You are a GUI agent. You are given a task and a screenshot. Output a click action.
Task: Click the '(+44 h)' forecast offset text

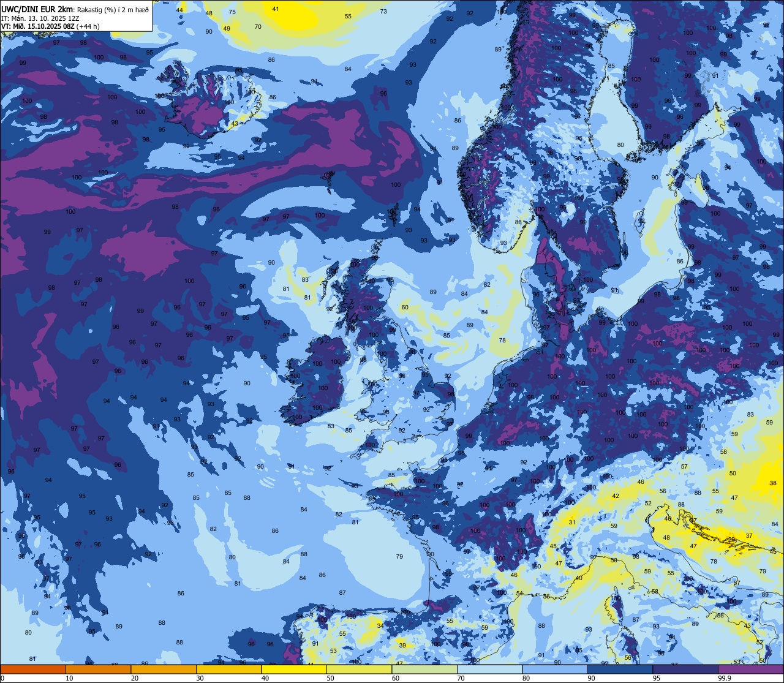click(x=88, y=26)
